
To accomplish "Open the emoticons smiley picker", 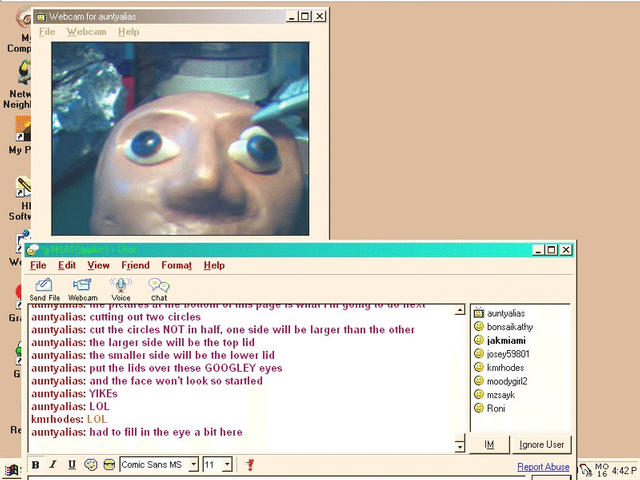I will pos(109,464).
